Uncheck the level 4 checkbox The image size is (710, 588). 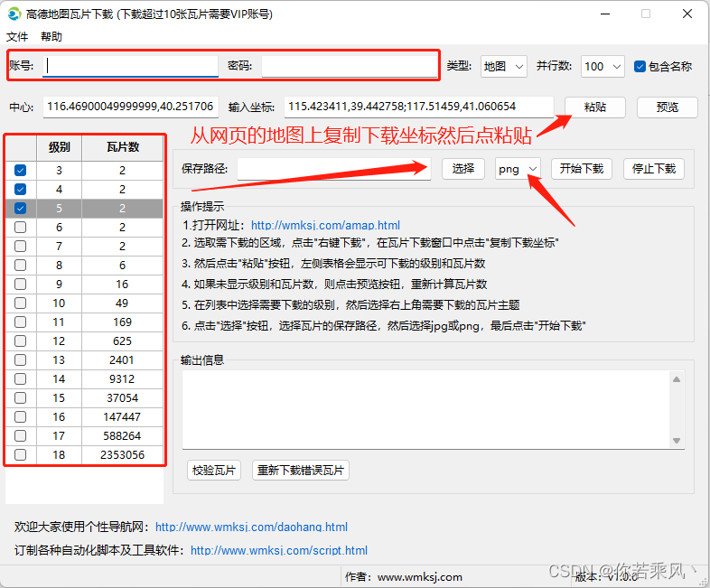(21, 189)
